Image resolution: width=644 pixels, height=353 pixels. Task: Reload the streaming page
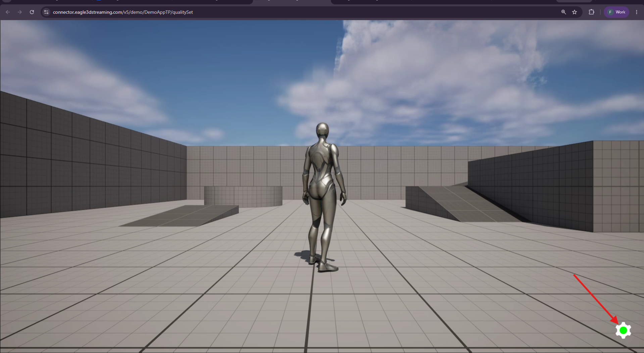pos(32,12)
